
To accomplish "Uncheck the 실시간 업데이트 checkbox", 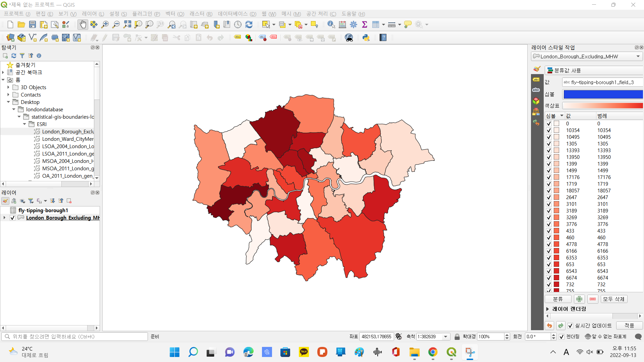I will (570, 326).
